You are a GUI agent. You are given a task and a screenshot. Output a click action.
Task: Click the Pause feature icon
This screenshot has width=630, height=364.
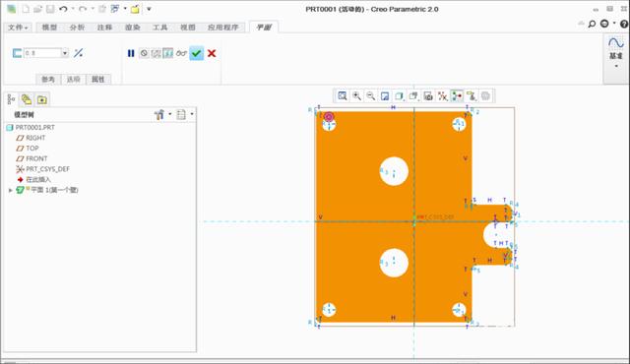point(131,53)
